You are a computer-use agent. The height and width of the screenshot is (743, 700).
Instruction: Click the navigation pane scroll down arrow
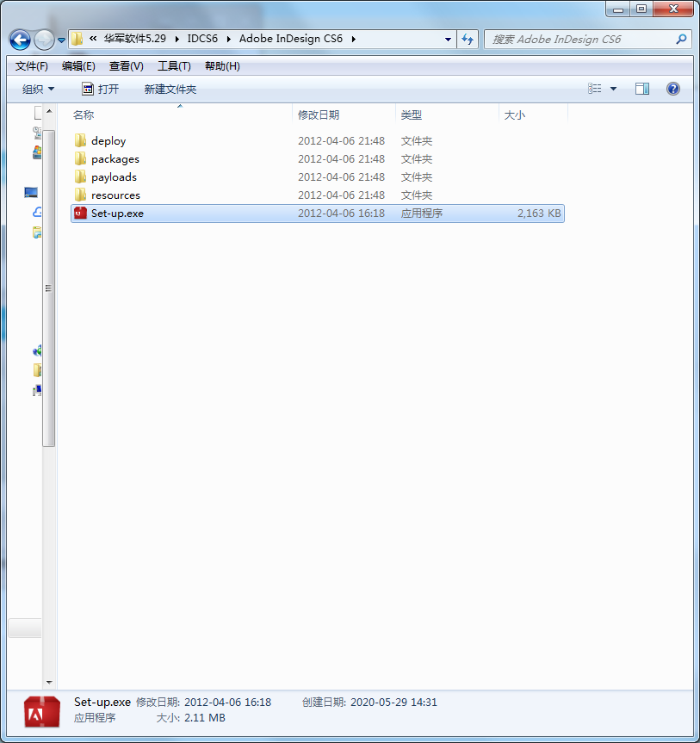tap(49, 683)
